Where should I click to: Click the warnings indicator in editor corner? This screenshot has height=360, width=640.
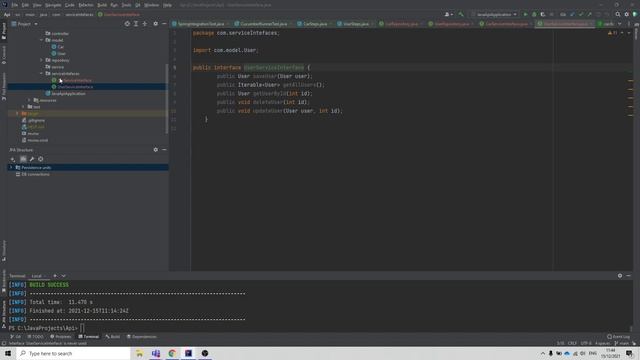613,33
